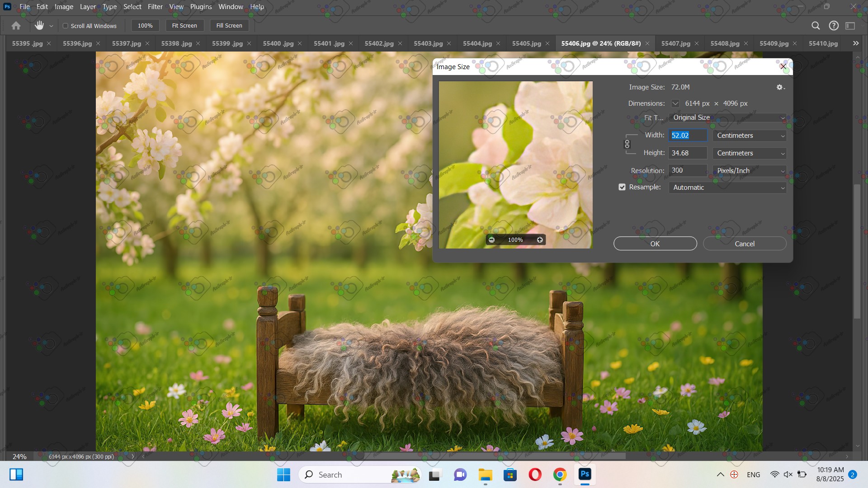Open the Fit To Original Size dropdown
The image size is (868, 488).
coord(727,117)
